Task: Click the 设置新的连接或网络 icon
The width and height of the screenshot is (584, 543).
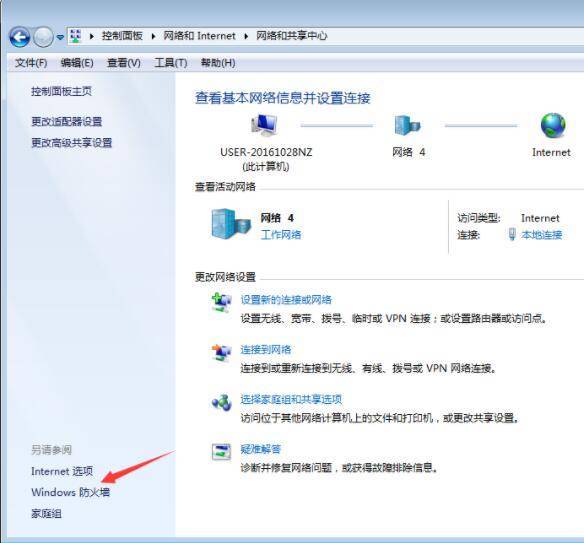Action: pos(221,302)
